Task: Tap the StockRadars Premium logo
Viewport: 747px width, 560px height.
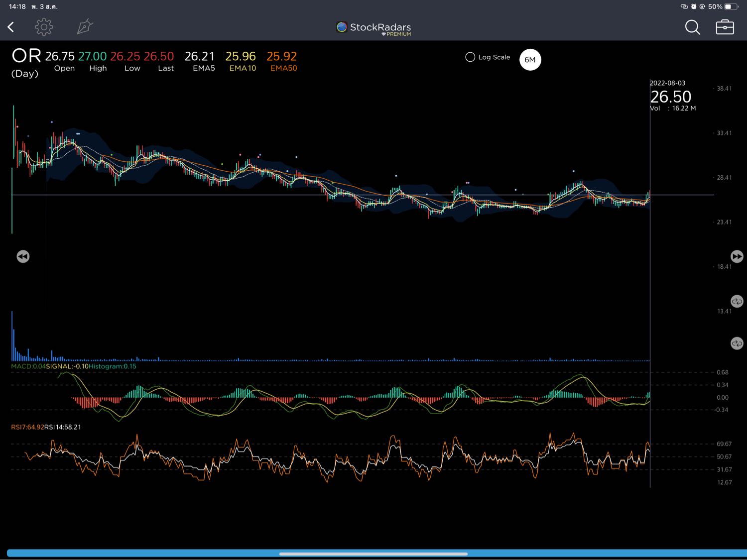Action: coord(373,28)
